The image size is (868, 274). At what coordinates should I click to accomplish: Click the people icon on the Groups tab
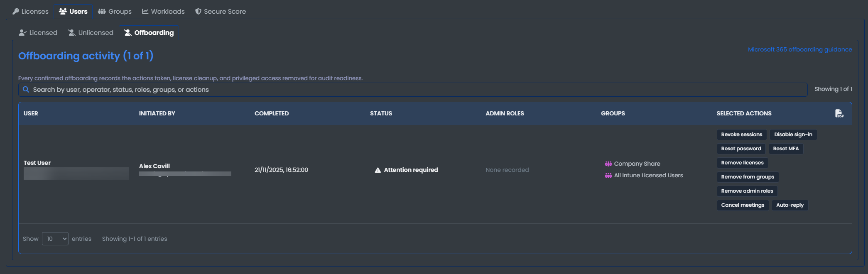(102, 12)
